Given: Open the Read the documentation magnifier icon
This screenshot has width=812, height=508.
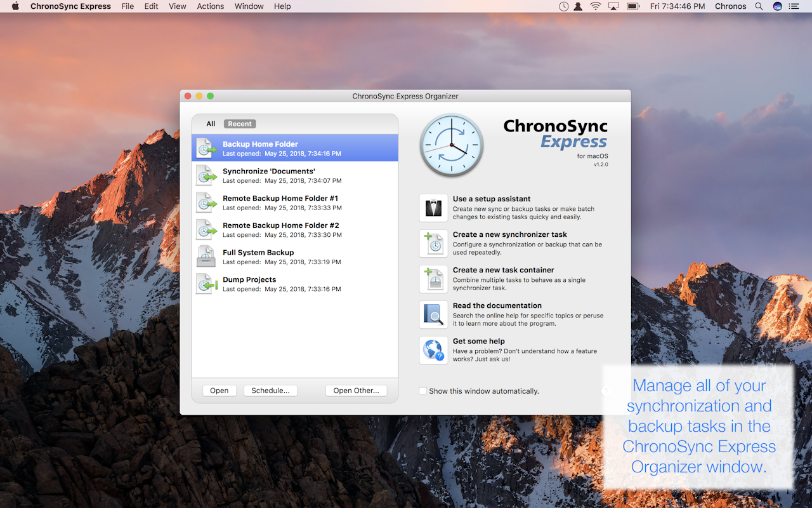Looking at the screenshot, I should [x=433, y=314].
